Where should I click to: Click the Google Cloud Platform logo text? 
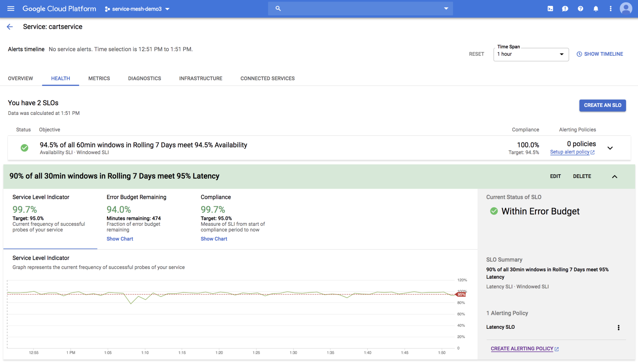(x=59, y=9)
